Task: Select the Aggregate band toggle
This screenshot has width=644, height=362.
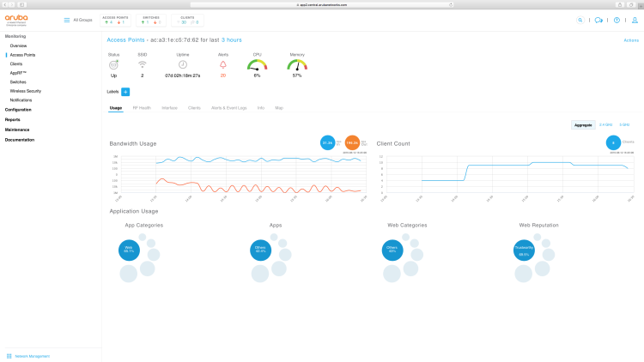Action: 583,124
